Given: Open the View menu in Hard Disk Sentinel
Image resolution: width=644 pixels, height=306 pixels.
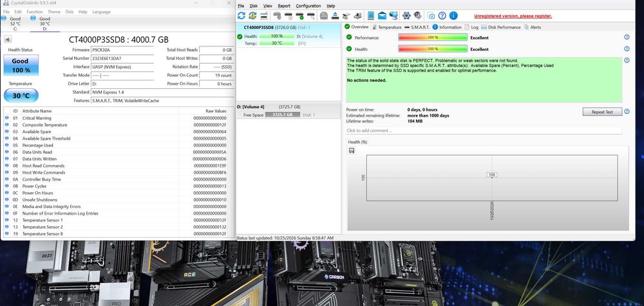Looking at the screenshot, I should (x=268, y=6).
